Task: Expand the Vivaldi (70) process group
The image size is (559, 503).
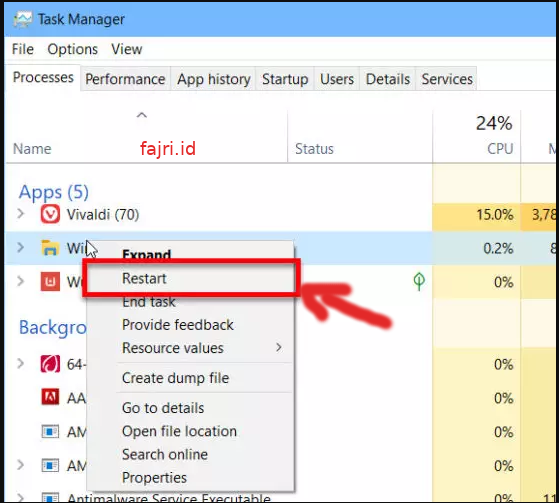Action: [21, 214]
